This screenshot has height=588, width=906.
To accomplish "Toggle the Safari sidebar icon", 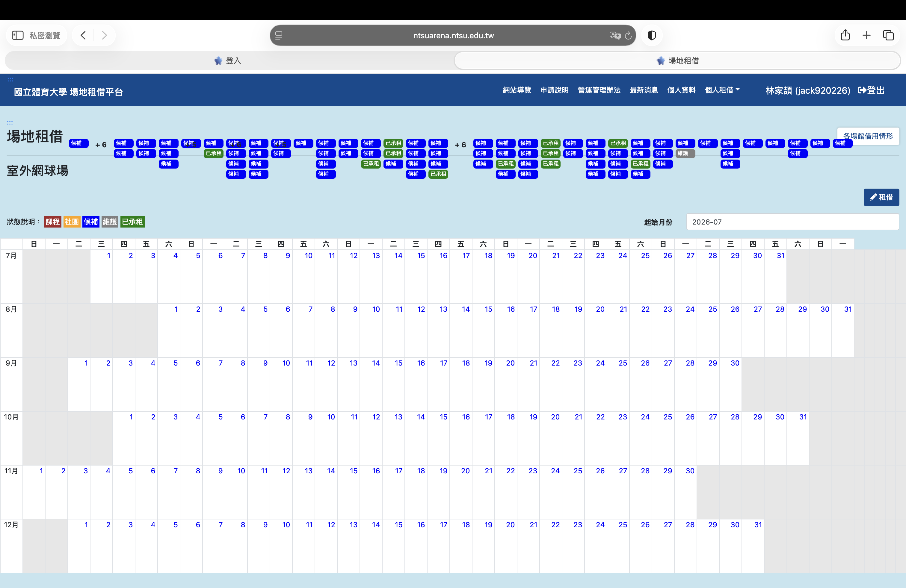I will click(18, 35).
